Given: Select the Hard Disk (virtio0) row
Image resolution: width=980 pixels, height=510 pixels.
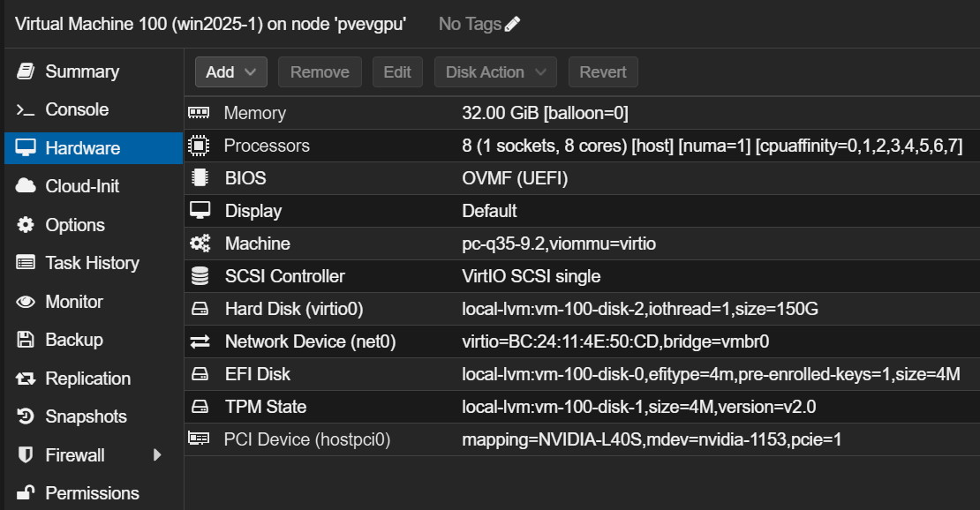Looking at the screenshot, I should 582,309.
